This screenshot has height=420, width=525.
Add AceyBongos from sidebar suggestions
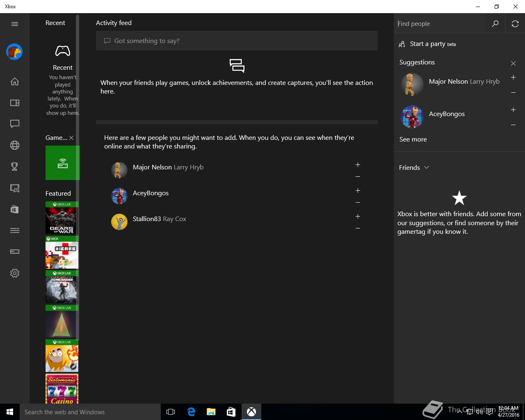tap(513, 110)
